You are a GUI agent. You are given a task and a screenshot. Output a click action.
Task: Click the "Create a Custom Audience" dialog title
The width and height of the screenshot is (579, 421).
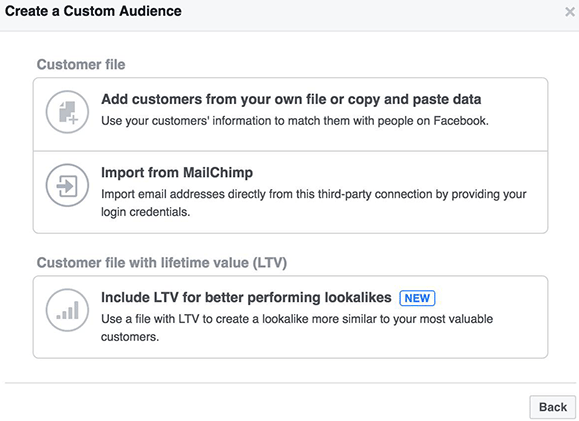(93, 11)
